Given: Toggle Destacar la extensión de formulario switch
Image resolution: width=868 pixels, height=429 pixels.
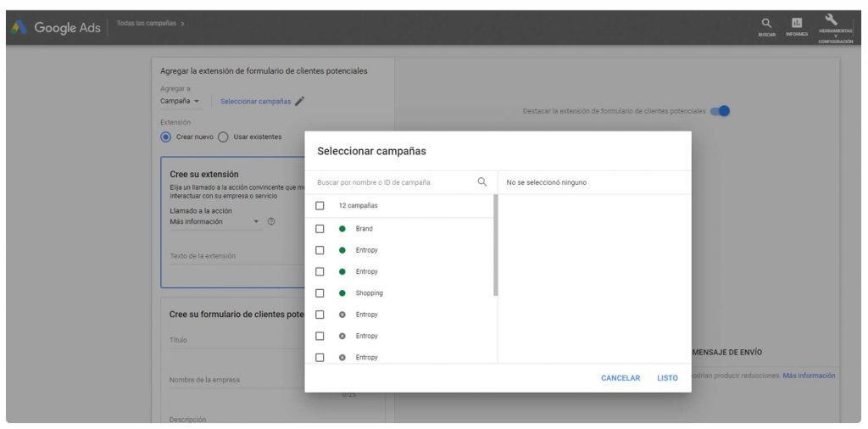Looking at the screenshot, I should (x=721, y=111).
